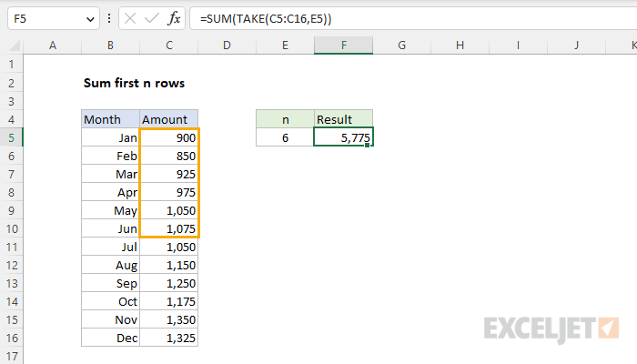637x364 pixels.
Task: Select row 17 header
Action: pos(11,357)
